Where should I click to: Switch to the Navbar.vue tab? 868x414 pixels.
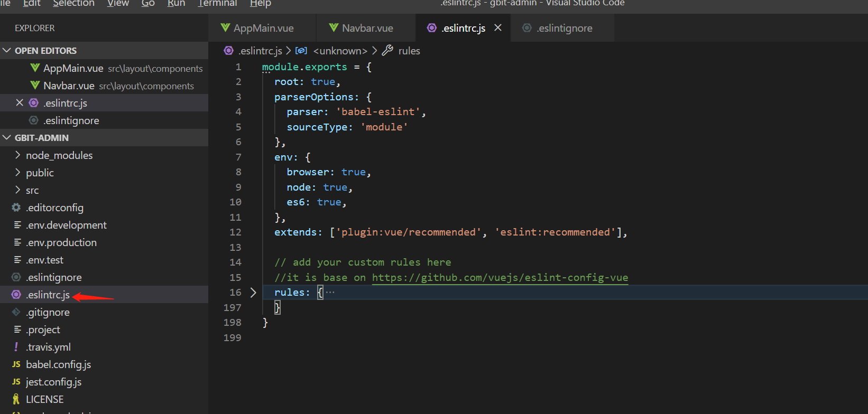pyautogui.click(x=367, y=28)
